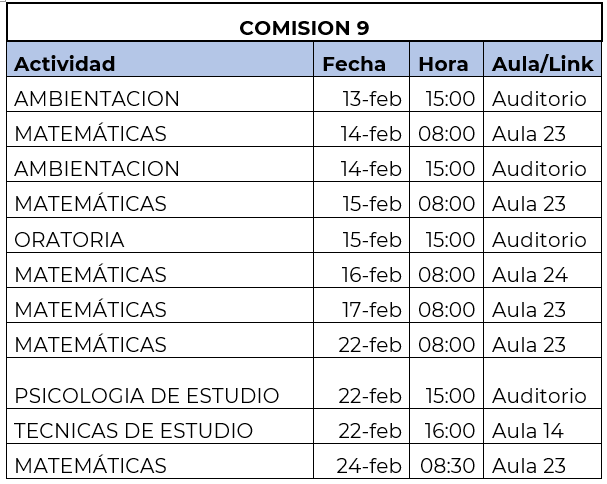
Task: Click Auditorio in PSICOLOGIA DE ESTUDIO row
Action: click(x=539, y=395)
